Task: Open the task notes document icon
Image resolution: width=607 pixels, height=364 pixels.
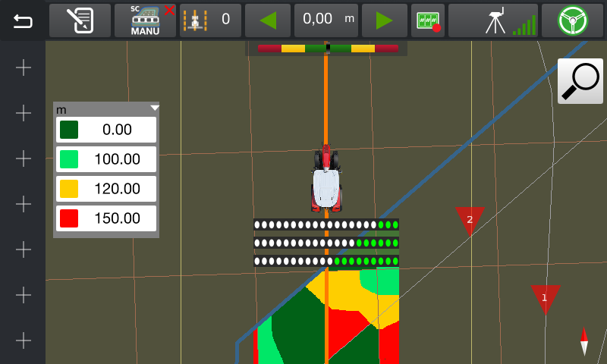Action: pyautogui.click(x=80, y=20)
